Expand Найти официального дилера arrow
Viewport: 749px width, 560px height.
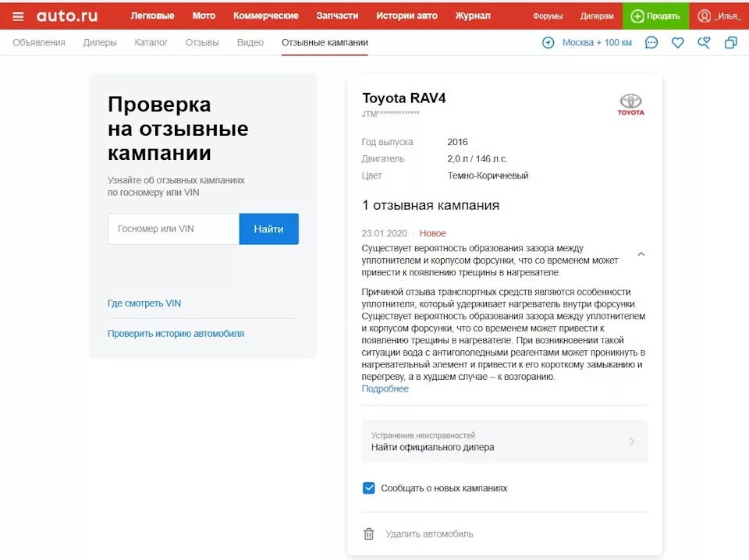tap(631, 441)
